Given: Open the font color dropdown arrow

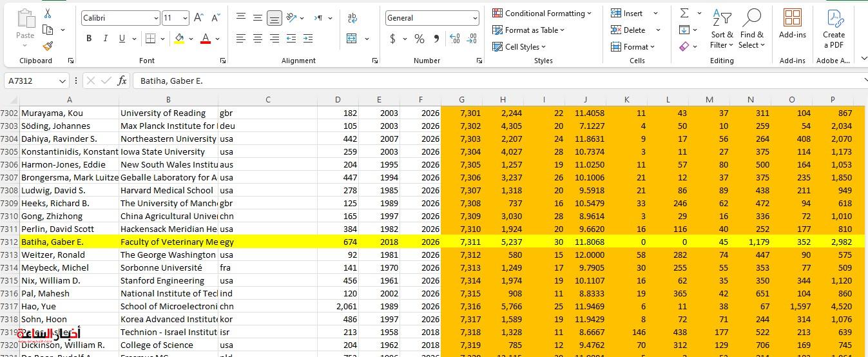Looking at the screenshot, I should pos(218,39).
